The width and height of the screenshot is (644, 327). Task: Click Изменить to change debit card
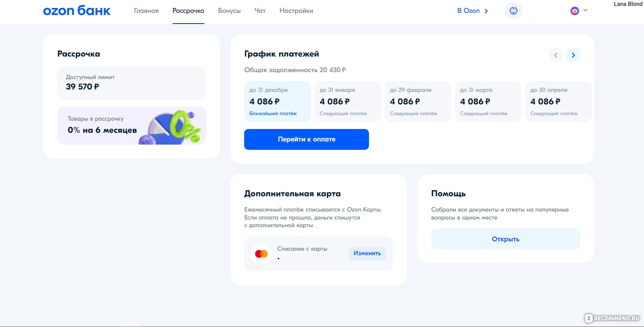(x=367, y=253)
